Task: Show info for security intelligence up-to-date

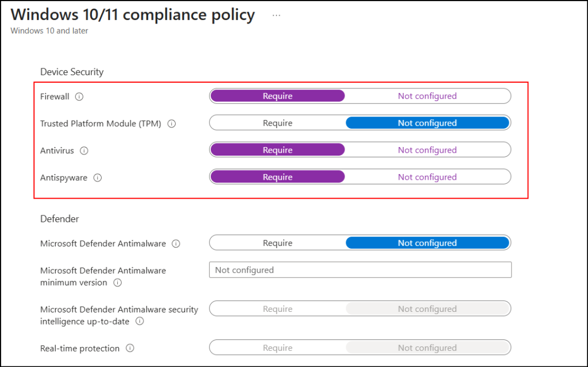Action: click(x=140, y=321)
